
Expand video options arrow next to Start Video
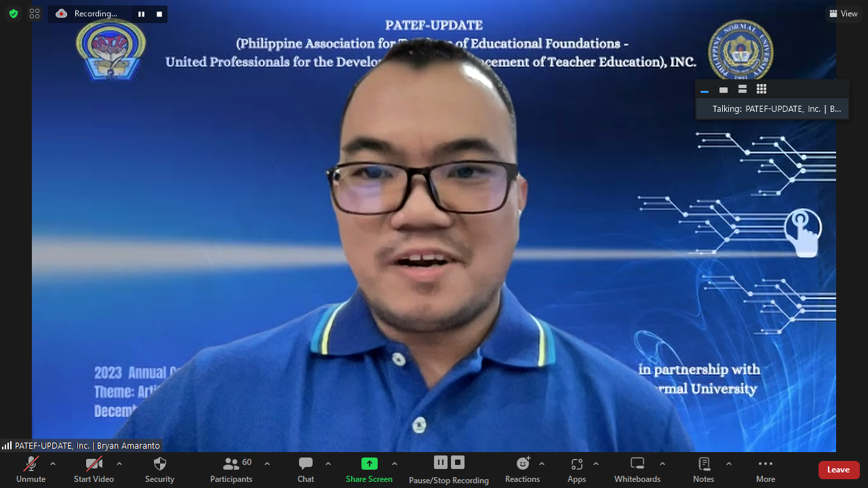coord(119,464)
